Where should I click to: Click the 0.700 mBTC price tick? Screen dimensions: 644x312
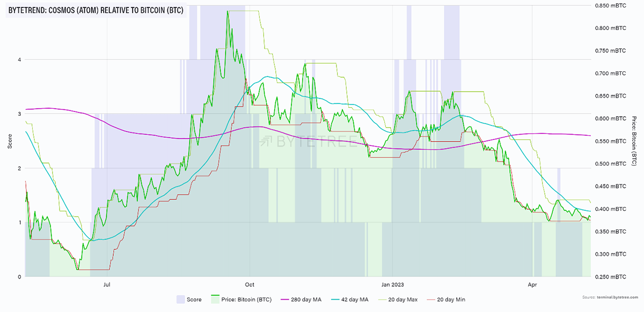tap(611, 73)
